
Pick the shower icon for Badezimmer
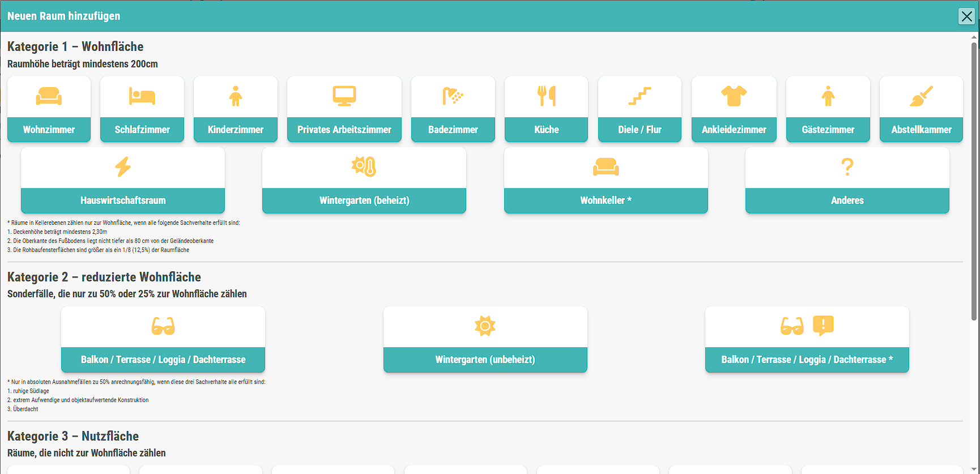tap(453, 96)
